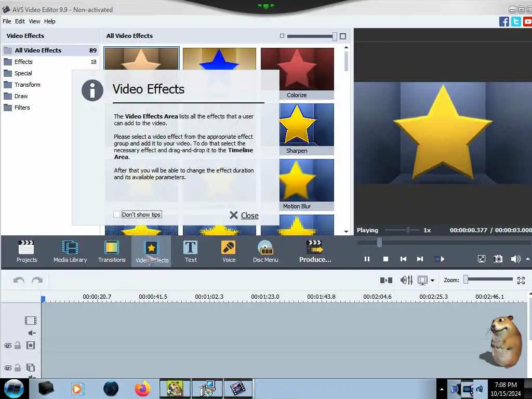Pause the preview playback
532x399 pixels.
[x=367, y=259]
